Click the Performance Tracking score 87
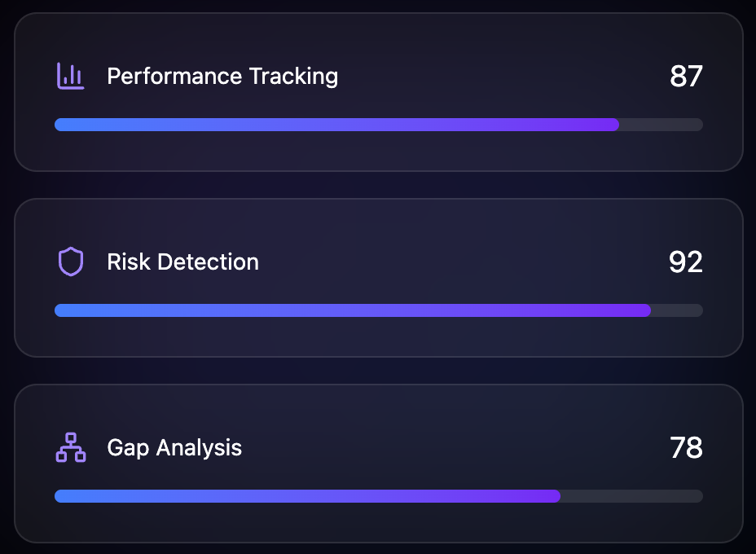 [x=686, y=76]
